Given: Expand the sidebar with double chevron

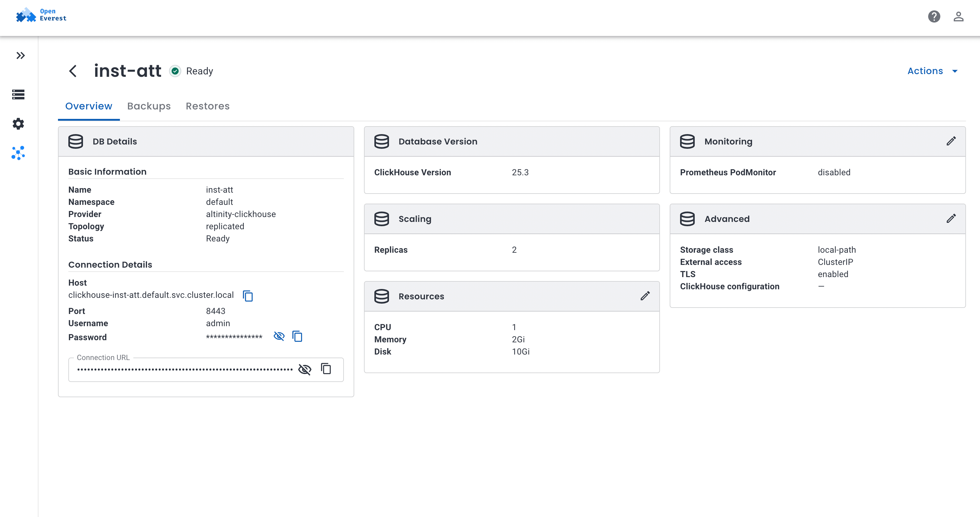Looking at the screenshot, I should (20, 55).
